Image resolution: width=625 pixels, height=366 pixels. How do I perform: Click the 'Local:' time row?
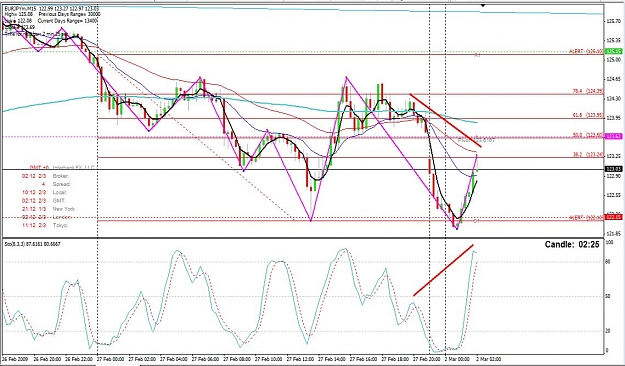(x=44, y=193)
